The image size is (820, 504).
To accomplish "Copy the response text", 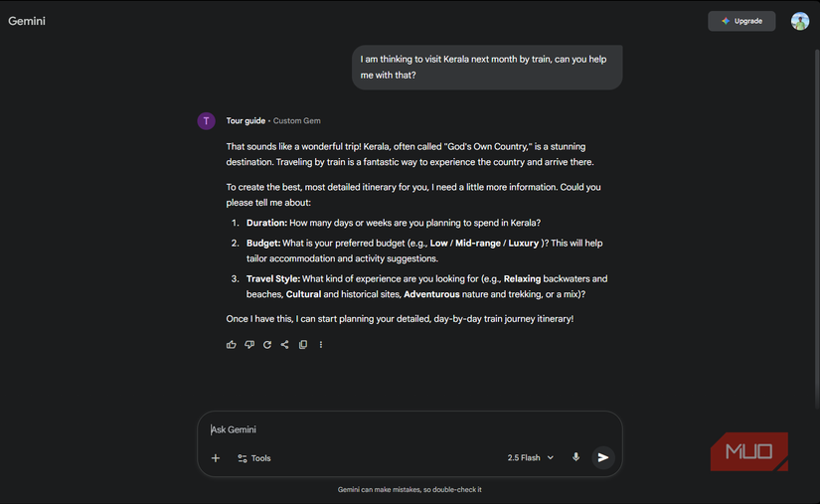I will click(303, 345).
